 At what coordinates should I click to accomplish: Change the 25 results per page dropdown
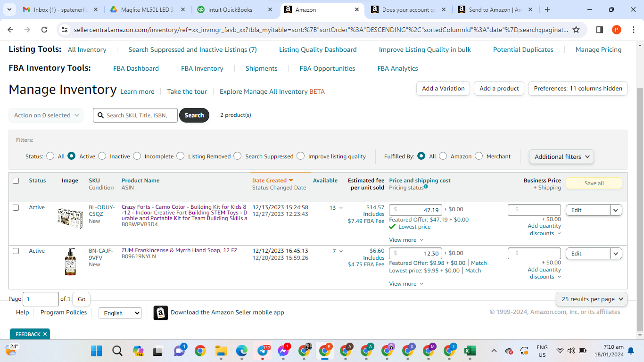point(592,299)
